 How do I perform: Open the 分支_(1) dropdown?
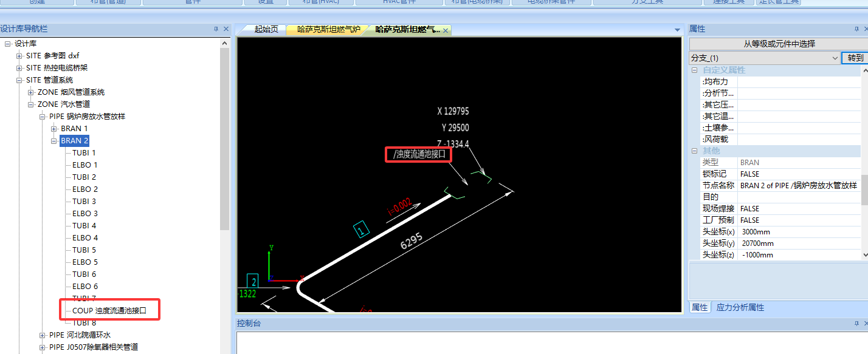click(x=835, y=58)
